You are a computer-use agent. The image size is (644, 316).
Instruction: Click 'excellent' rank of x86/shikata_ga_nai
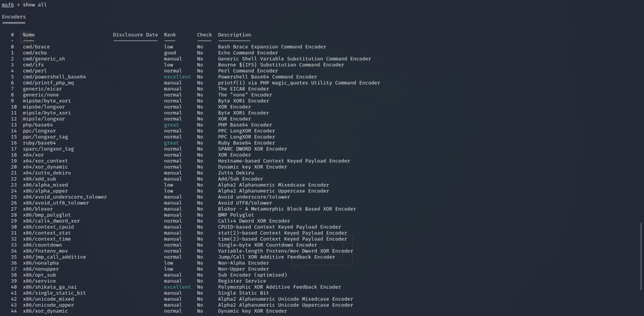pyautogui.click(x=178, y=287)
